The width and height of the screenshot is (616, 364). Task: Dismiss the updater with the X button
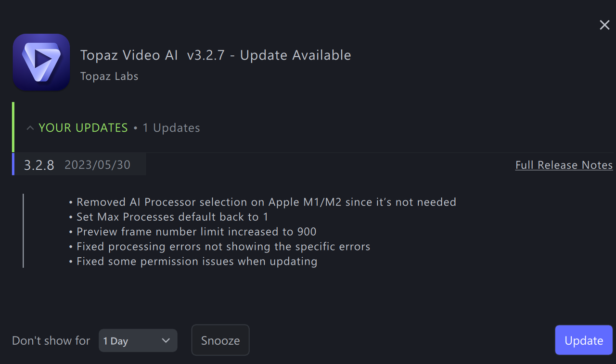click(604, 25)
